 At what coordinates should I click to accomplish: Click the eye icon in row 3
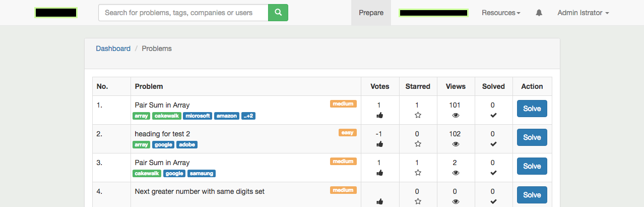click(456, 173)
